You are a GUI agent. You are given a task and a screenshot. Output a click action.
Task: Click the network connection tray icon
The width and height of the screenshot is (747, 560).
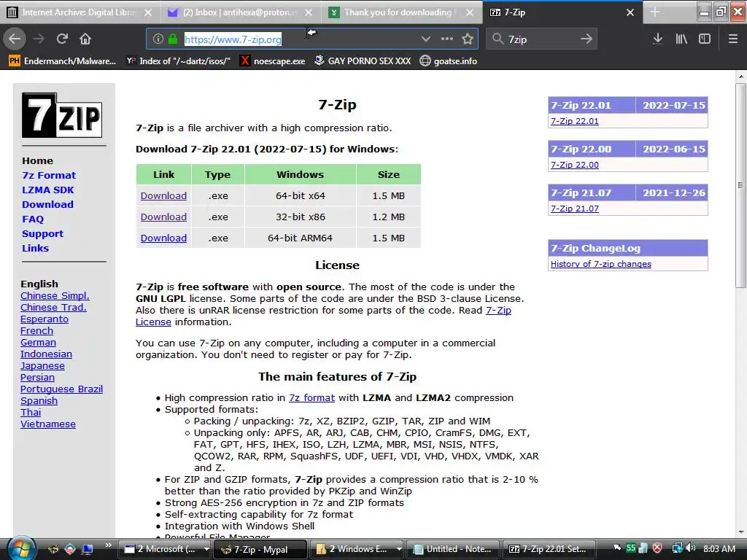(x=677, y=548)
